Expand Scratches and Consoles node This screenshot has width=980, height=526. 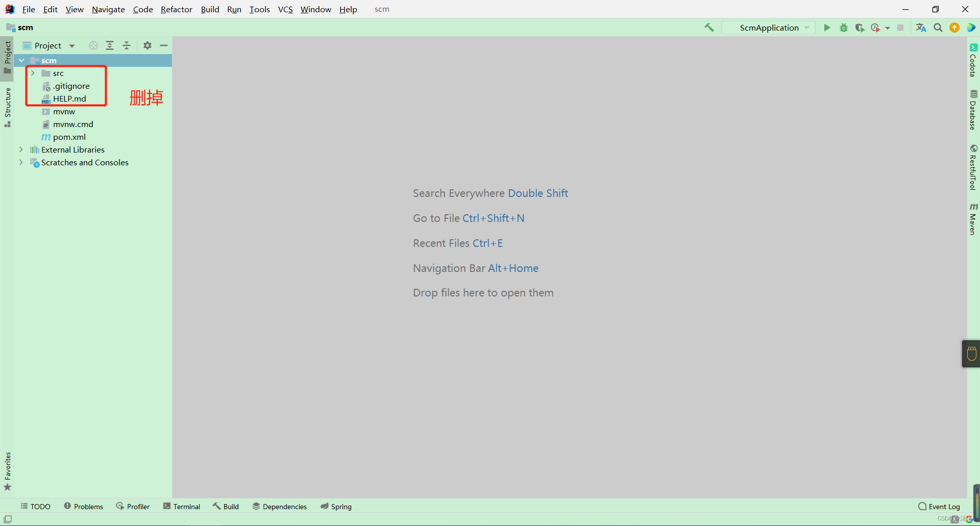21,162
